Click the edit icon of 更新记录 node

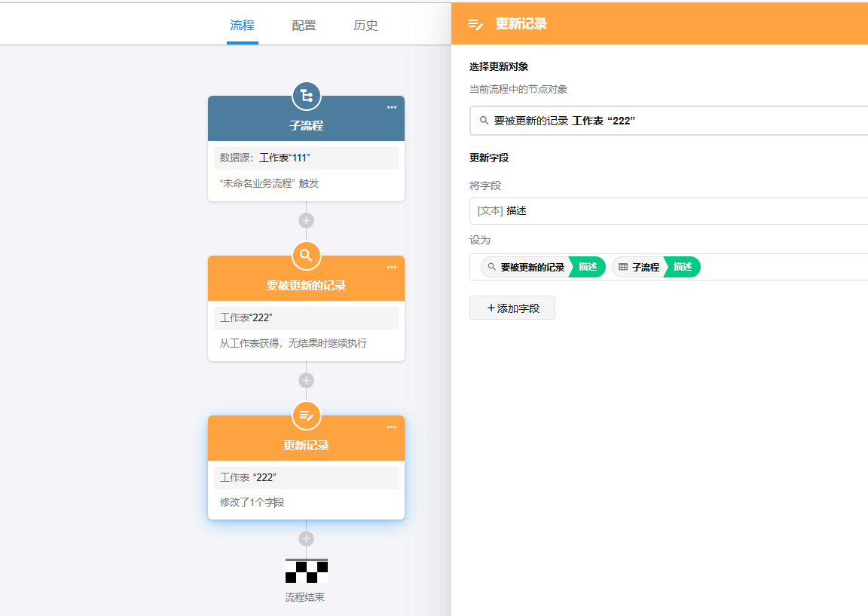(306, 415)
